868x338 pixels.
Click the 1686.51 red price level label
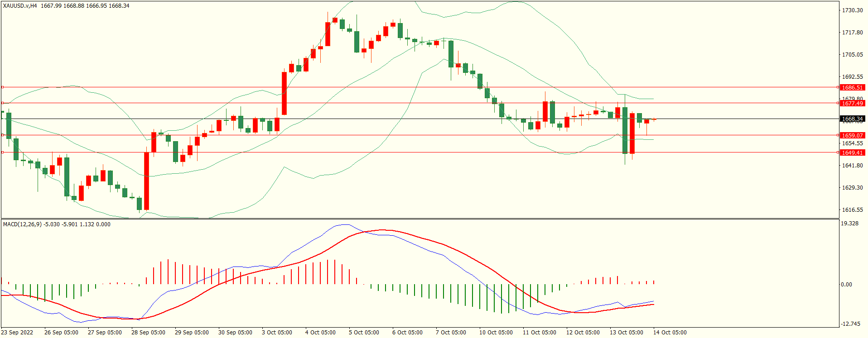852,87
